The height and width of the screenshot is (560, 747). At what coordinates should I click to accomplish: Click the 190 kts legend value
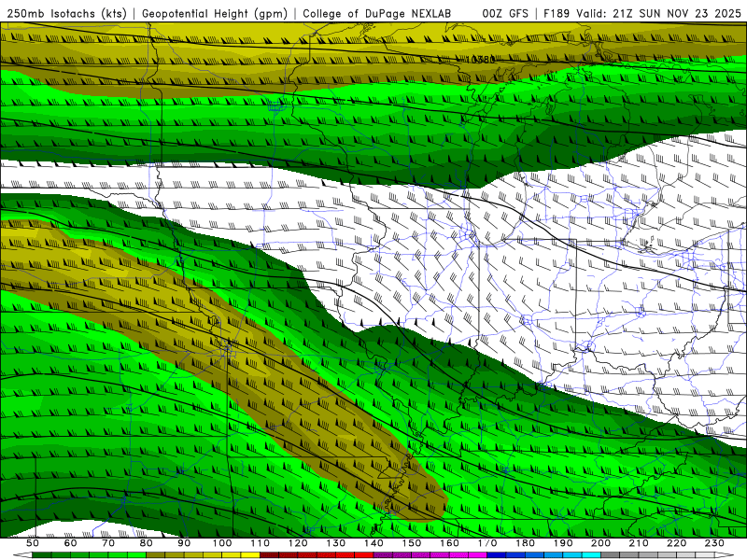[x=563, y=543]
